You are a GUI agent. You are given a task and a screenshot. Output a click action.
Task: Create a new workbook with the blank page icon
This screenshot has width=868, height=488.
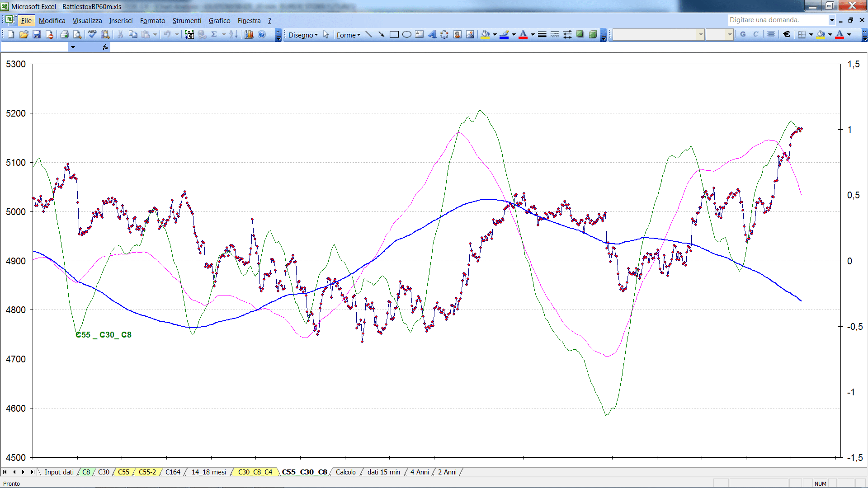tap(11, 34)
